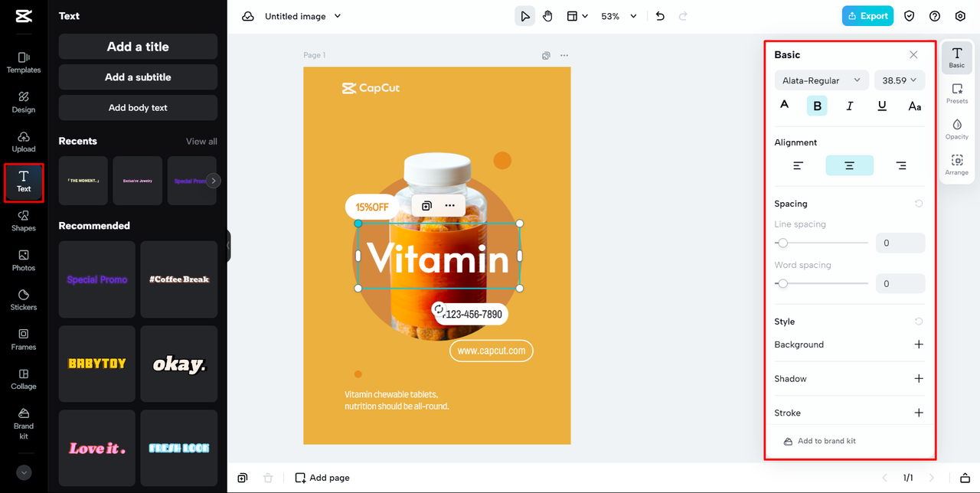Align text to the right

[901, 165]
